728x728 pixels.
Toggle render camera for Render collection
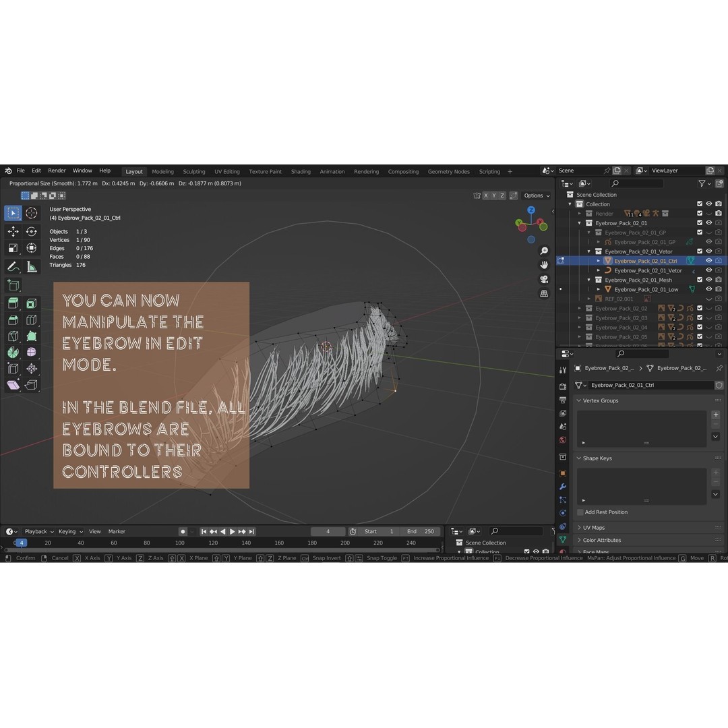click(x=719, y=214)
